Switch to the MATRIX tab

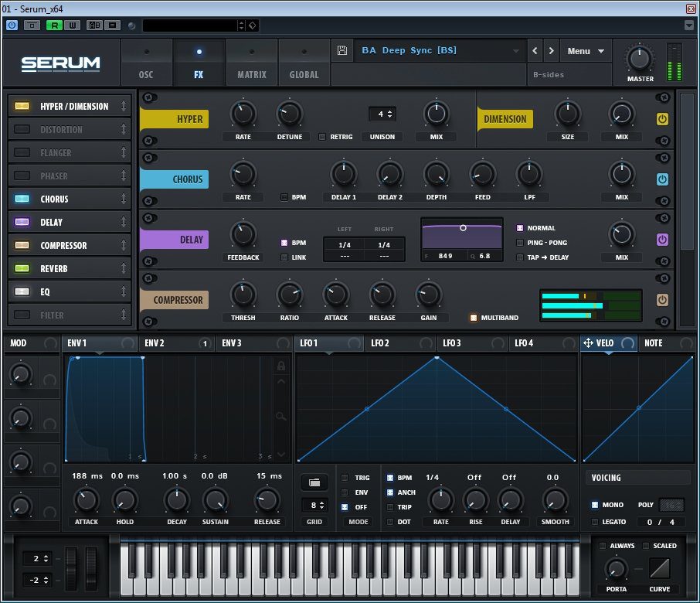point(252,63)
